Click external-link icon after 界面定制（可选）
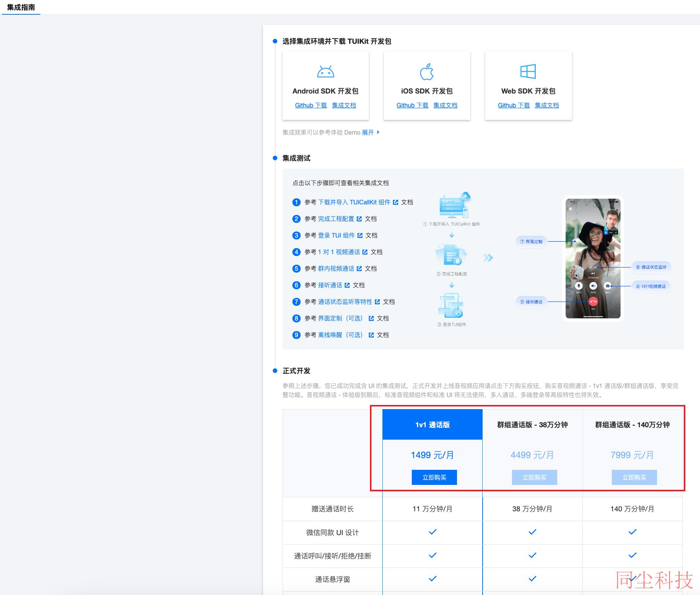This screenshot has height=595, width=700. (371, 318)
